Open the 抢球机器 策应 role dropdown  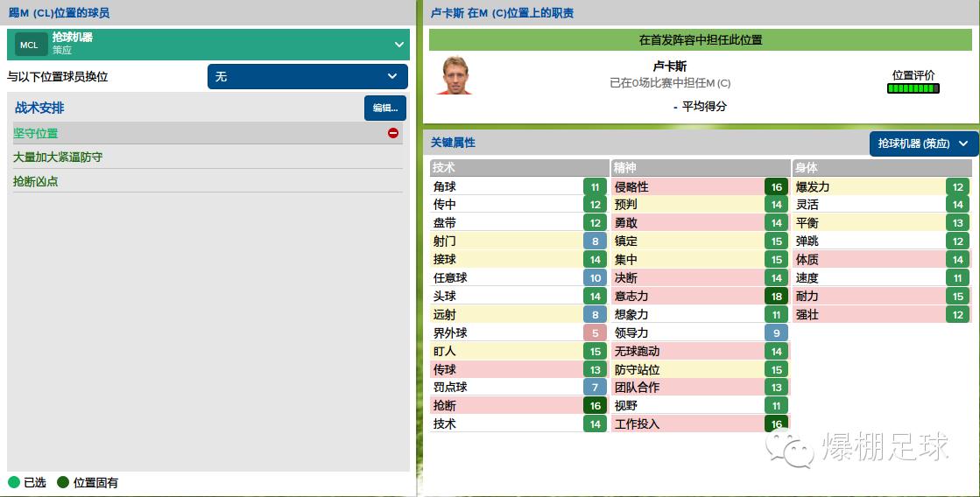point(208,45)
